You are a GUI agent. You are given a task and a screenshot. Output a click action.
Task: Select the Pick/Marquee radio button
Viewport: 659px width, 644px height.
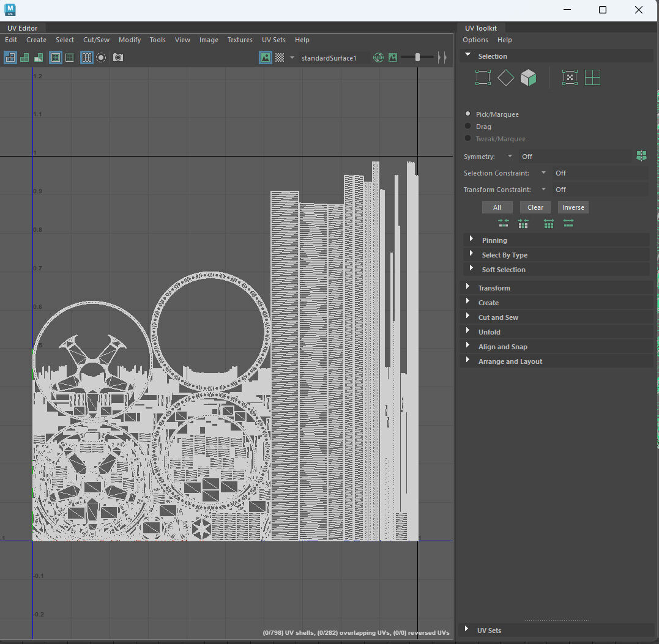[x=468, y=114]
